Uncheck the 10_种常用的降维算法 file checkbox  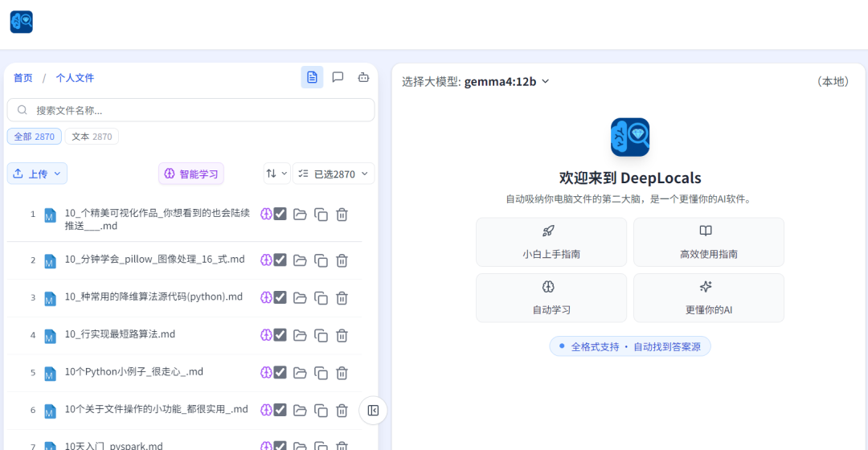[280, 297]
